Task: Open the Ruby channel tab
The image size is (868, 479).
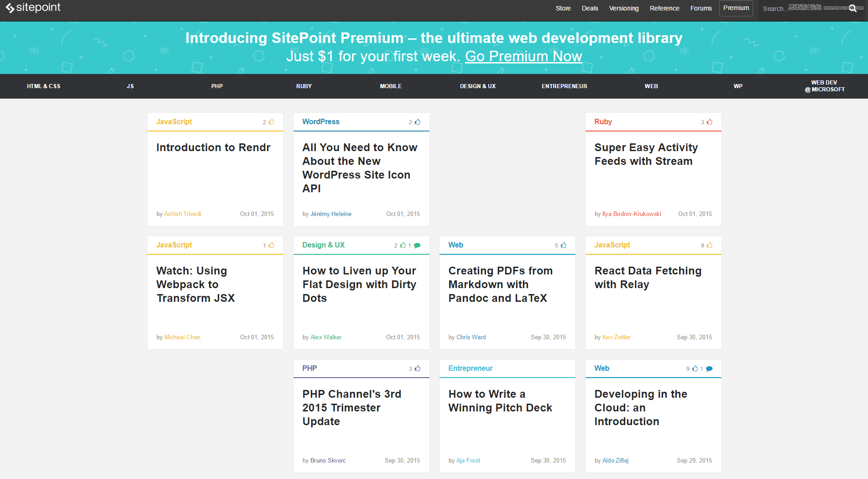Action: pyautogui.click(x=304, y=86)
